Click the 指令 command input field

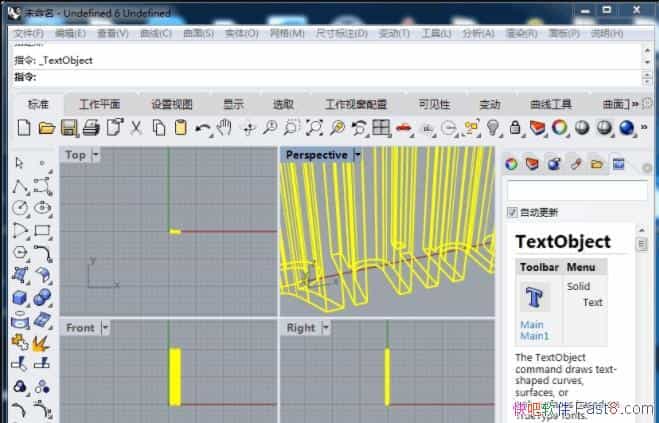pos(330,76)
